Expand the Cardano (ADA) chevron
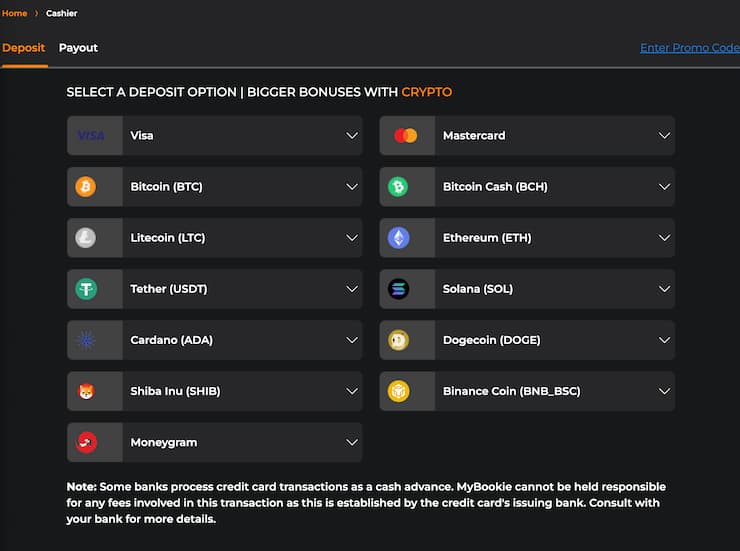 tap(352, 340)
